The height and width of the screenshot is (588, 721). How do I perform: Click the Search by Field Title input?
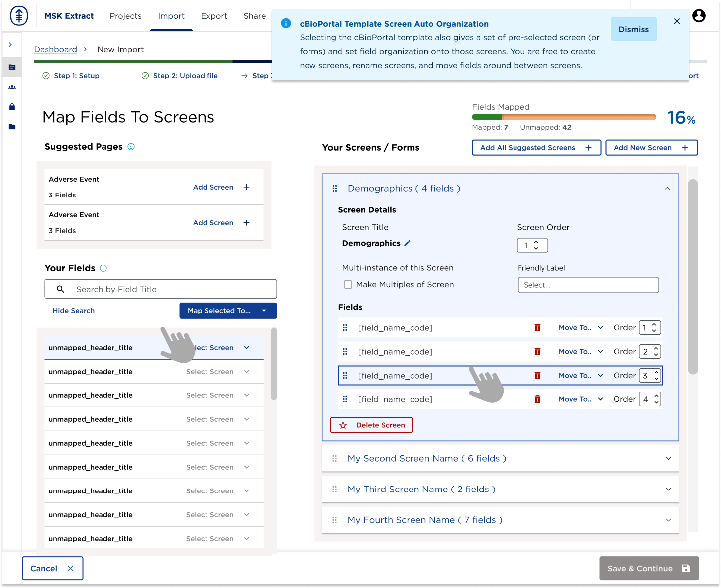click(x=160, y=289)
